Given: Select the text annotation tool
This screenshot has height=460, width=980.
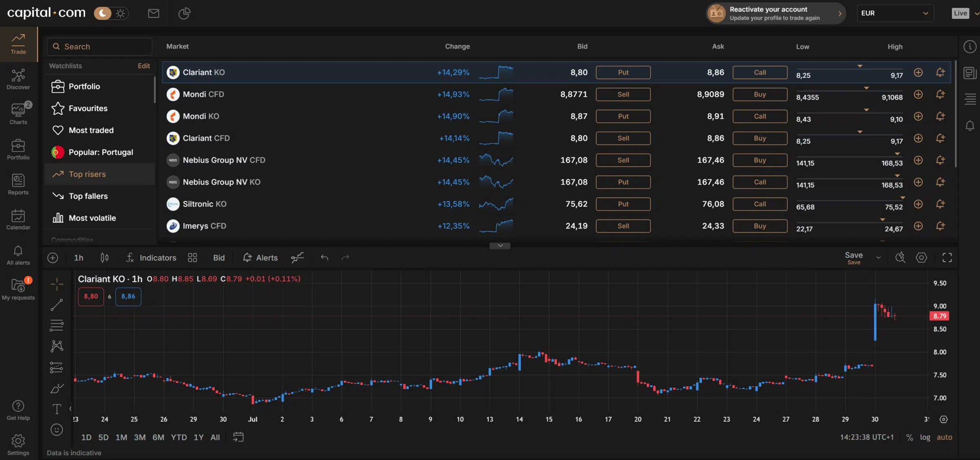Looking at the screenshot, I should click(x=57, y=409).
